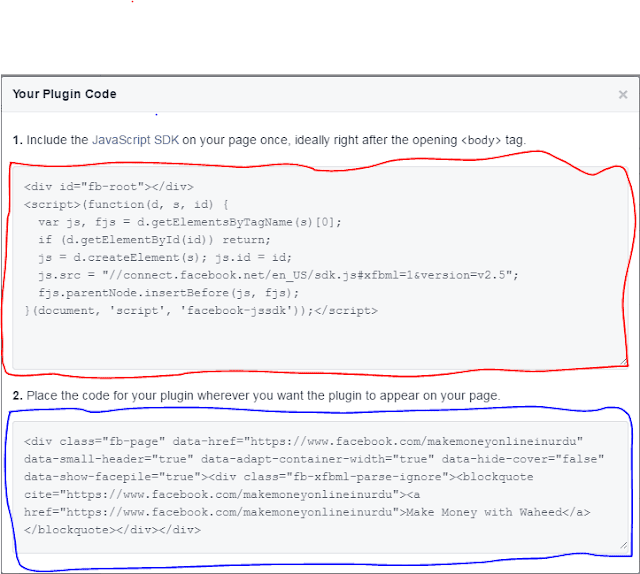Click the line 'js = d.createElement(s); js.id = id;'
The image size is (640, 574).
165,257
